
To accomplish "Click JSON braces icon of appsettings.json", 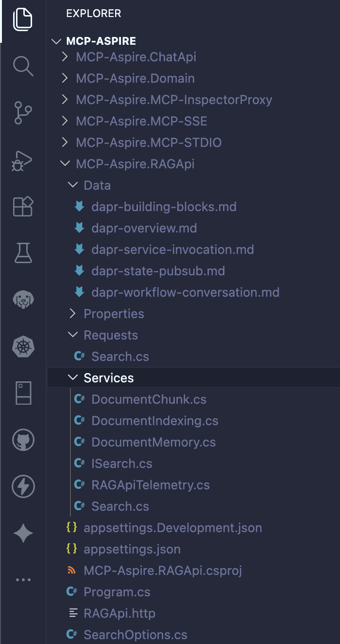I will pyautogui.click(x=71, y=549).
